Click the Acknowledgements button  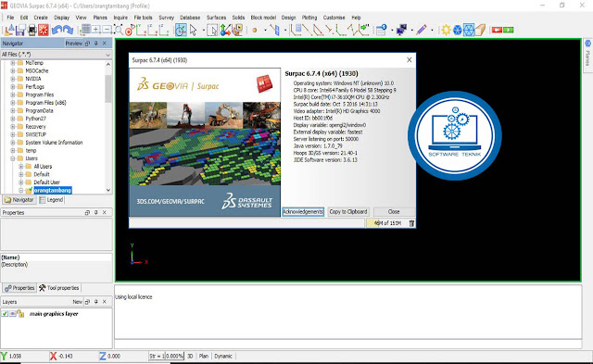303,212
